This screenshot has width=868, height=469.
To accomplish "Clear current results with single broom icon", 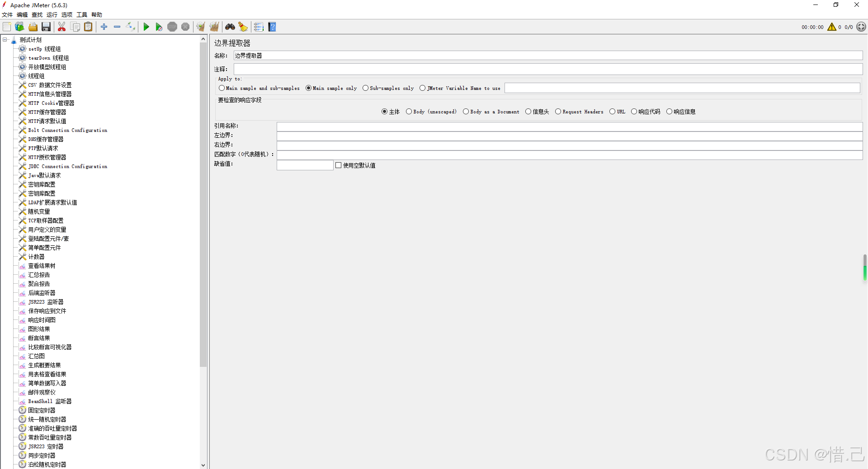I will pyautogui.click(x=201, y=27).
